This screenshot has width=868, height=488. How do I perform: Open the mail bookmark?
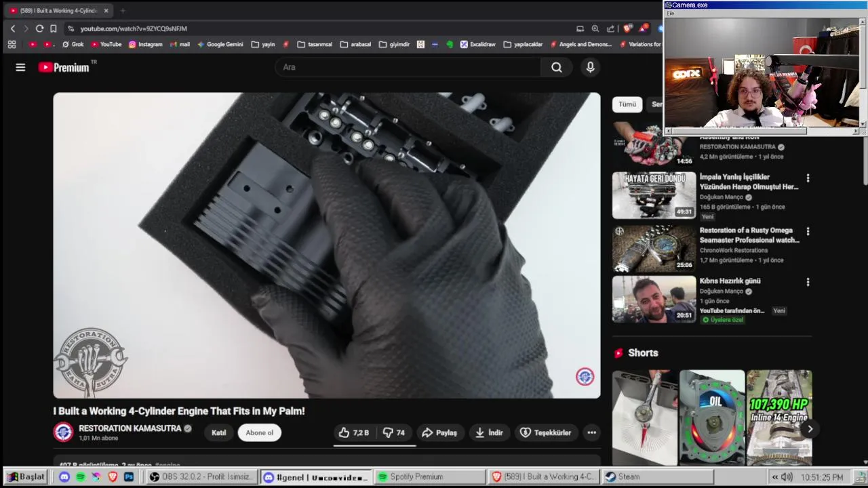[x=180, y=44]
